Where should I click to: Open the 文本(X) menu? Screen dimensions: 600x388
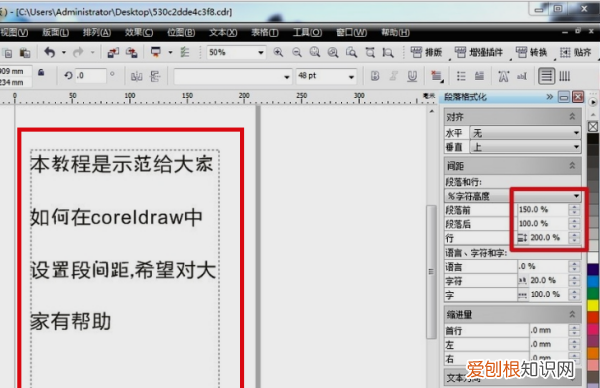click(223, 33)
